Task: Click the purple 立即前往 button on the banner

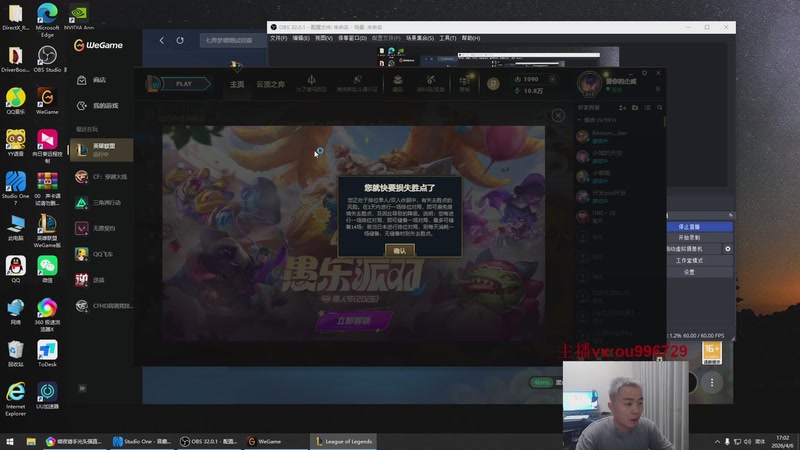Action: pyautogui.click(x=354, y=320)
